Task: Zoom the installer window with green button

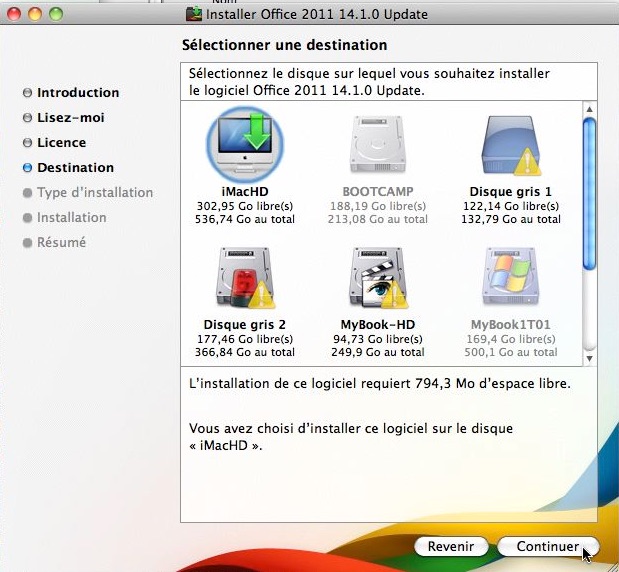Action: [56, 14]
